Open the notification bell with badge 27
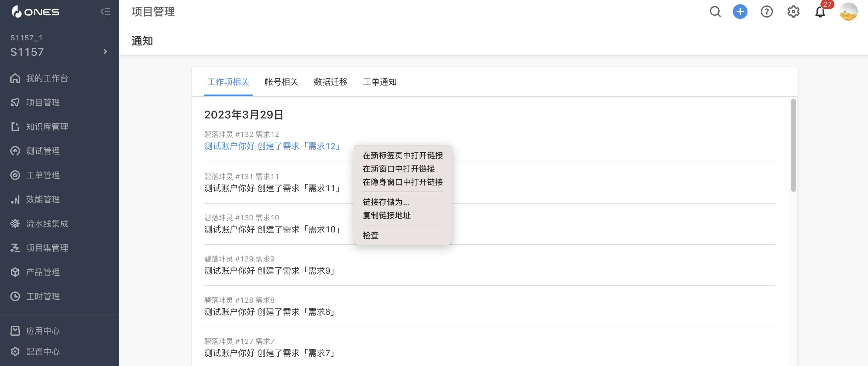 coord(820,12)
